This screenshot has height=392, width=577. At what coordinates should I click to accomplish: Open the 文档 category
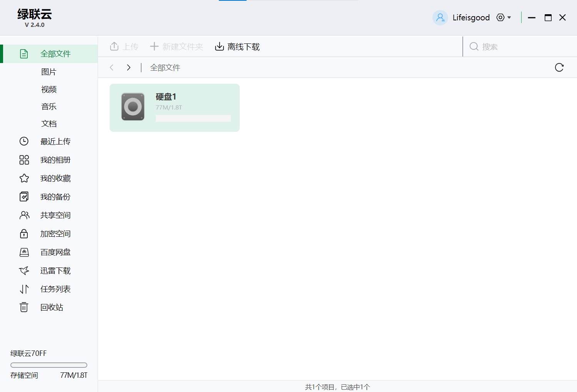[x=49, y=124]
